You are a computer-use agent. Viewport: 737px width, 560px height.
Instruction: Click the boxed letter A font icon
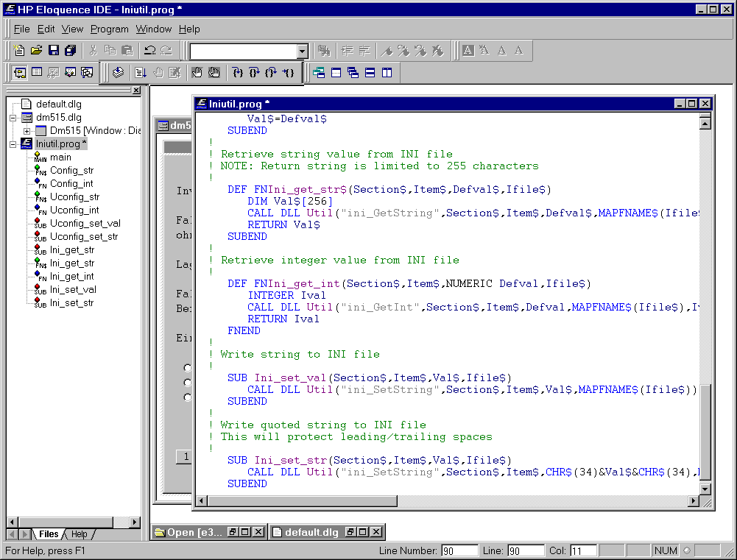point(468,50)
